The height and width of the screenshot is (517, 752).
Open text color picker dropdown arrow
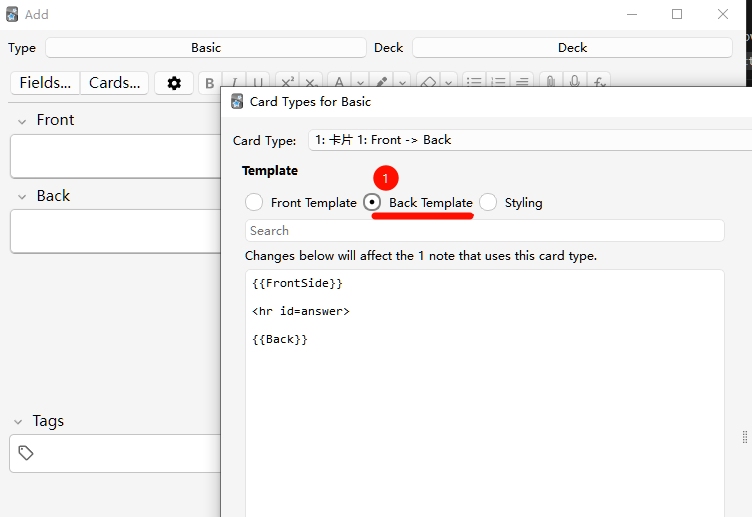(x=360, y=82)
